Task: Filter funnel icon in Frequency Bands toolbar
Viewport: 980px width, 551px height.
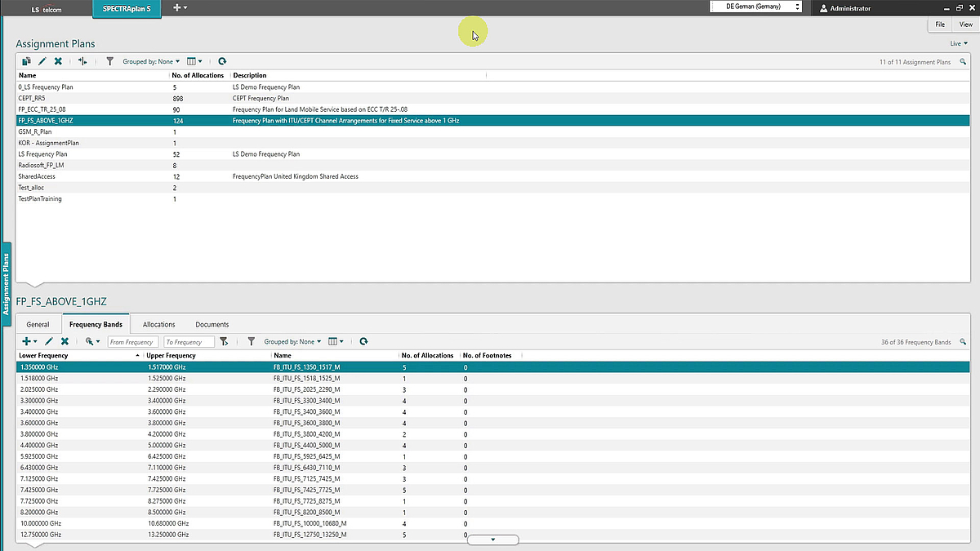Action: pyautogui.click(x=252, y=341)
